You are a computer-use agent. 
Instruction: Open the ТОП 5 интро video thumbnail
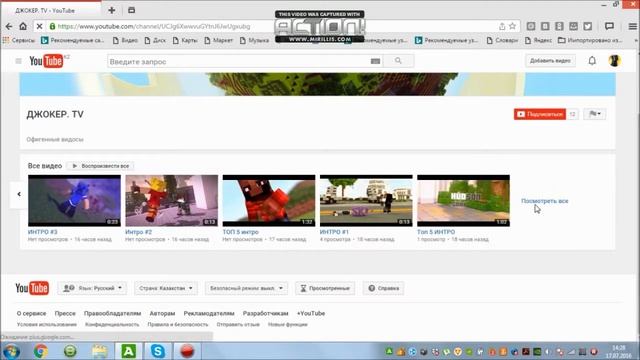coord(269,200)
